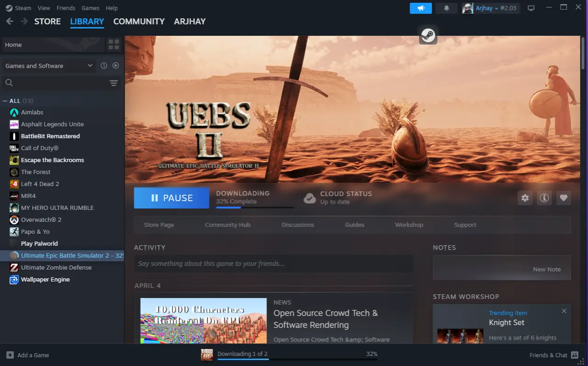The image size is (588, 366).
Task: Open the notifications bell
Action: 447,8
